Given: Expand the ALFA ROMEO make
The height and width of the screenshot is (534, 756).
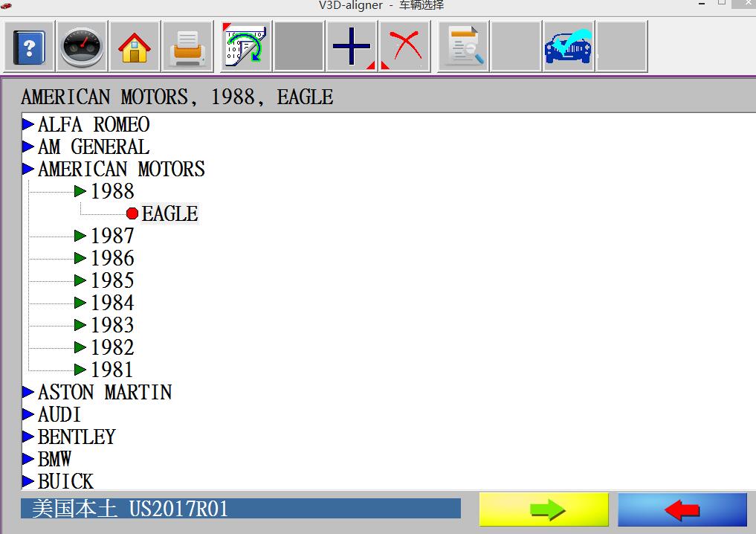Looking at the screenshot, I should pos(28,125).
